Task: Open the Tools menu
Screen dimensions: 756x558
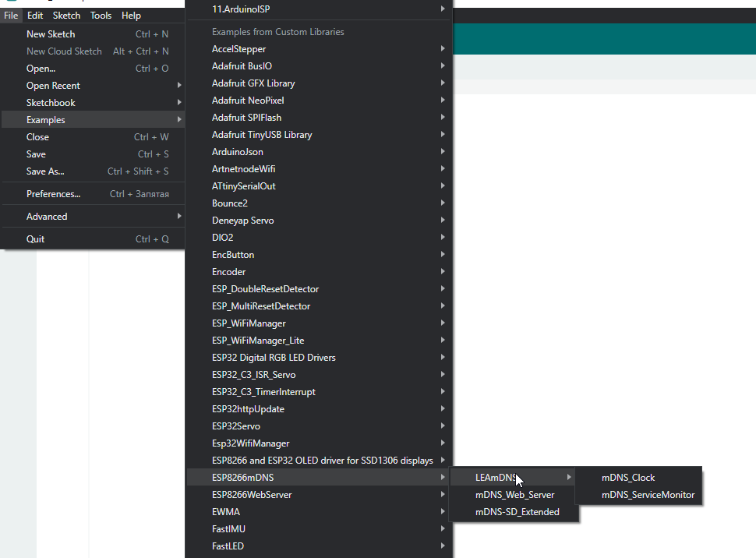Action: click(101, 16)
